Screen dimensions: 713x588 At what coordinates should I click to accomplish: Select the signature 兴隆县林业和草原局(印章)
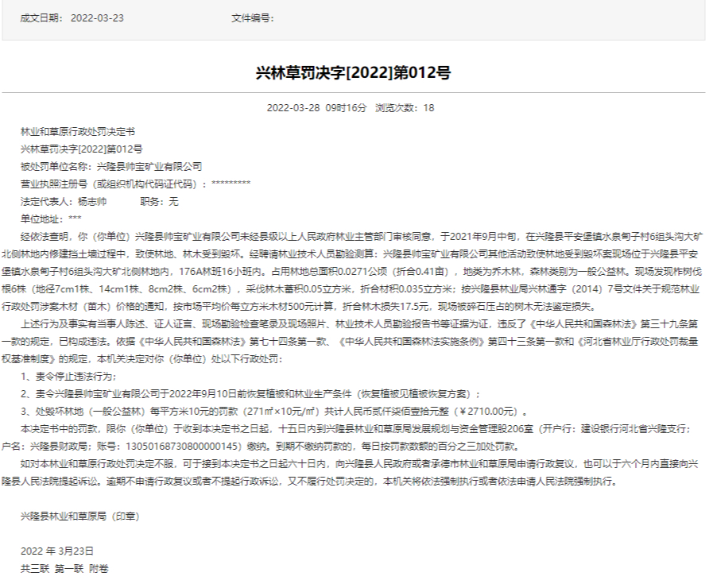[80, 516]
